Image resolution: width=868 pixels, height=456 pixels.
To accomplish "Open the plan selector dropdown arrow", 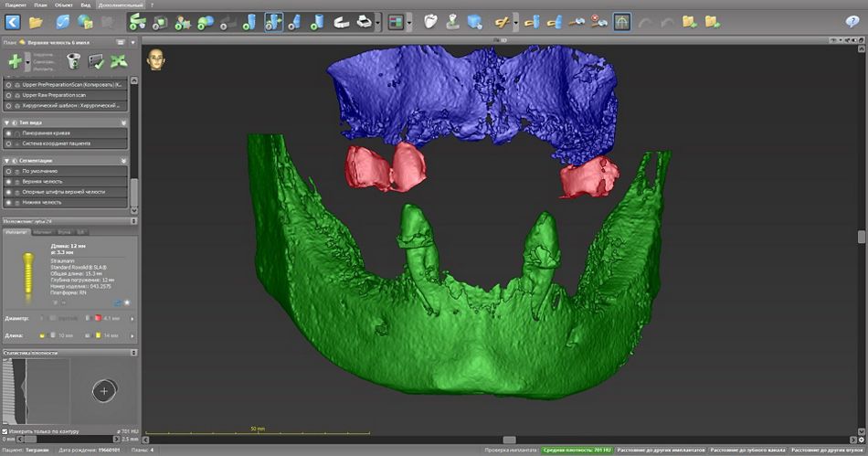I will click(132, 42).
